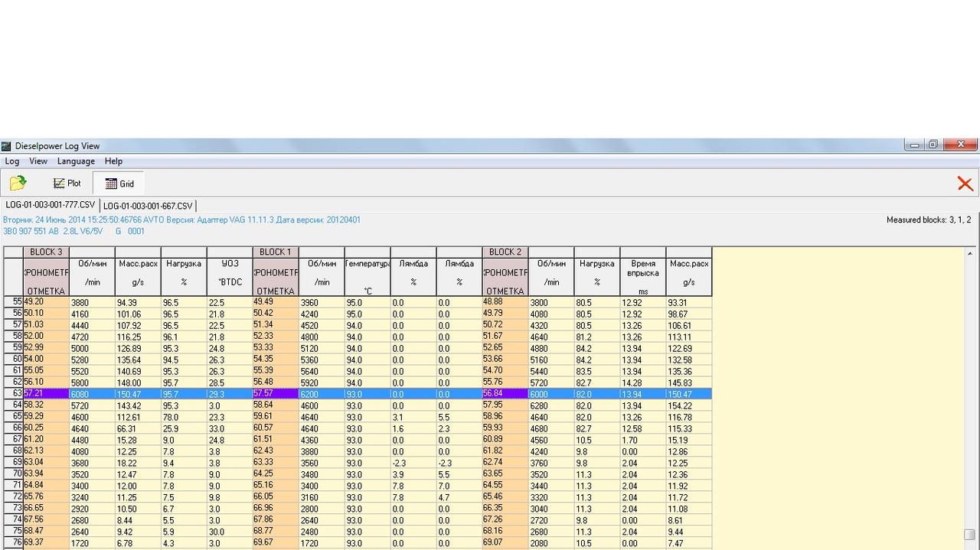Screen dimensions: 980x550
Task: Close the log with the red X icon
Action: 965,184
